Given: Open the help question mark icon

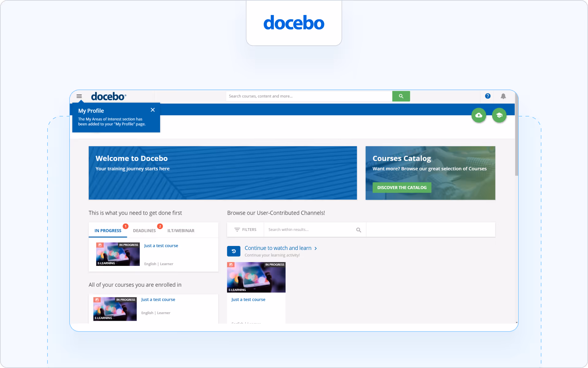Looking at the screenshot, I should (488, 96).
